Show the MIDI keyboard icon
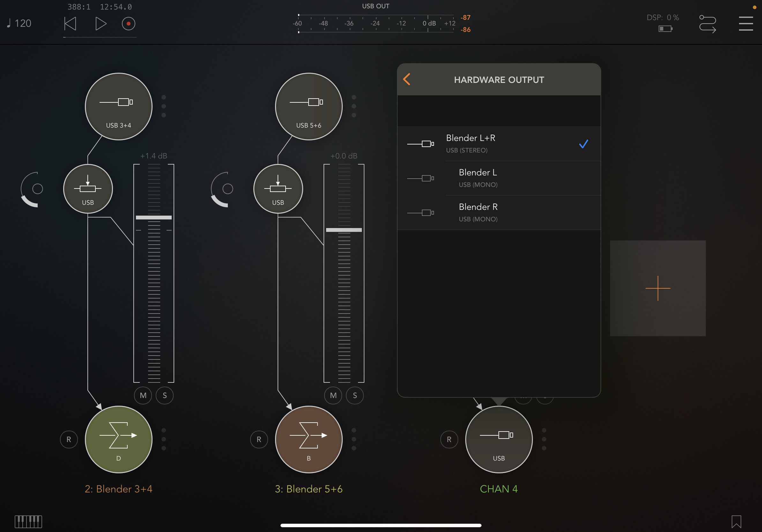 28,521
